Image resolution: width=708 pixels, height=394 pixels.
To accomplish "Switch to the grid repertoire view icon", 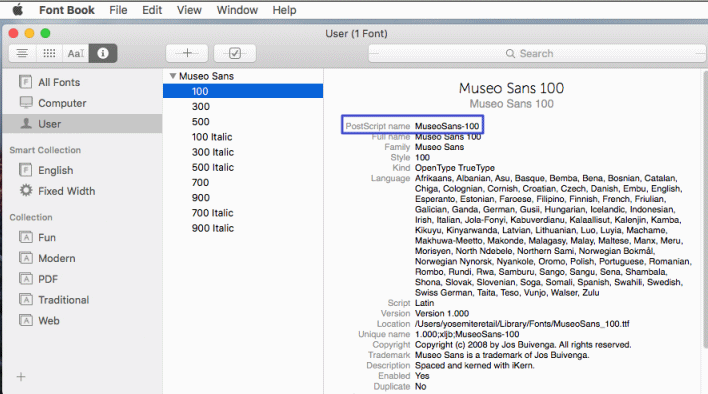I will [x=49, y=53].
